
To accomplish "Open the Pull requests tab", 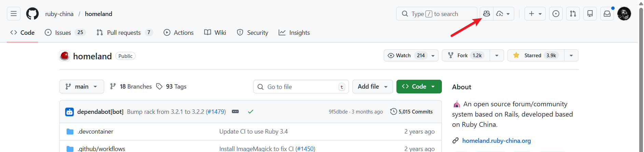I will pyautogui.click(x=124, y=33).
